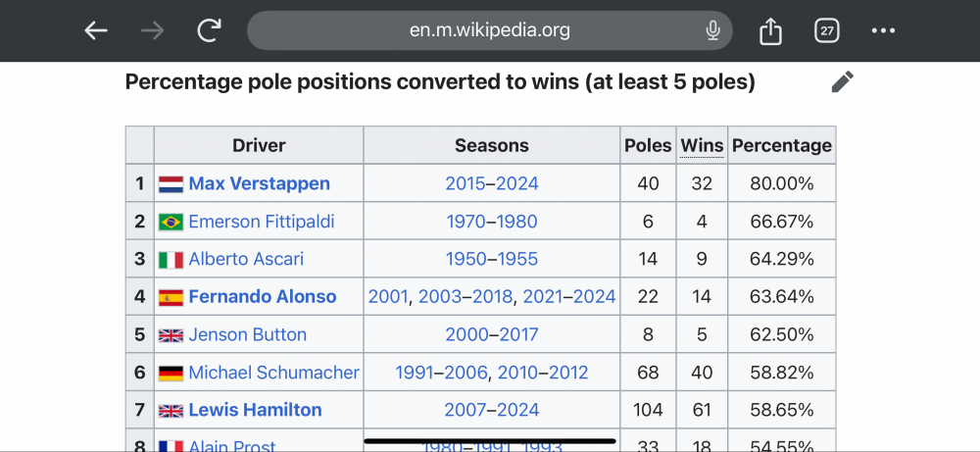Open the Fernando Alonso link

(262, 296)
